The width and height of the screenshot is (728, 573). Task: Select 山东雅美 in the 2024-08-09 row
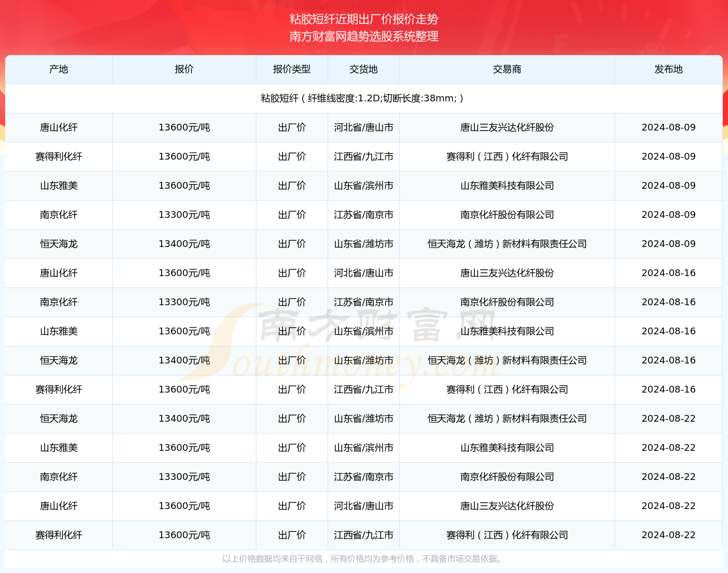click(x=59, y=186)
